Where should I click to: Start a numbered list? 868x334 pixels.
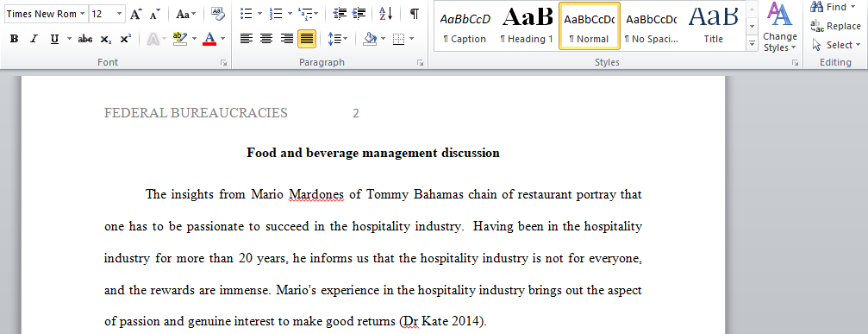click(275, 14)
